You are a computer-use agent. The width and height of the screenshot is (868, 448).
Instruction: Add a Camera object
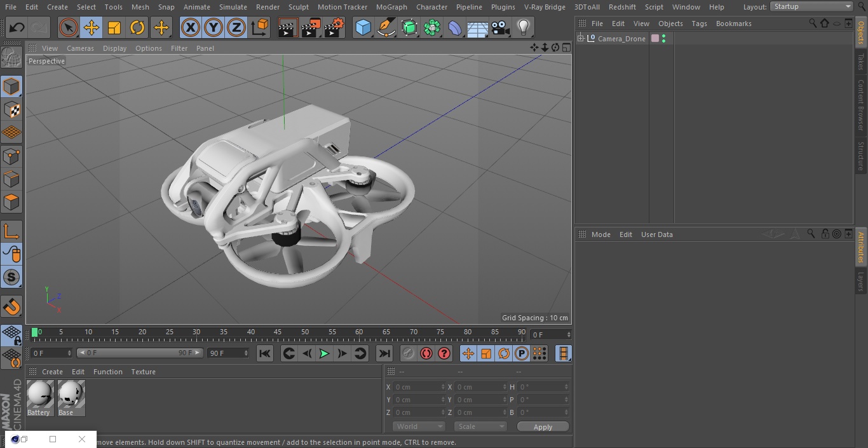[x=501, y=27]
